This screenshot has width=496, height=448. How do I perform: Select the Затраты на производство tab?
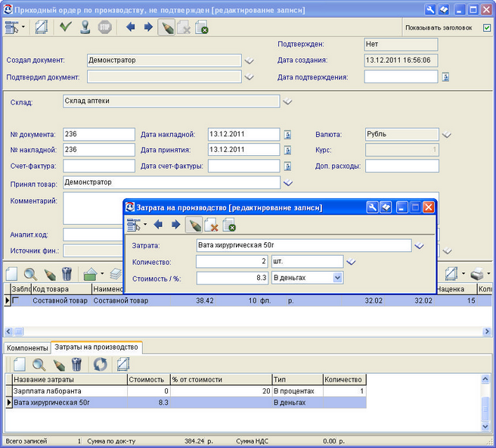[96, 347]
